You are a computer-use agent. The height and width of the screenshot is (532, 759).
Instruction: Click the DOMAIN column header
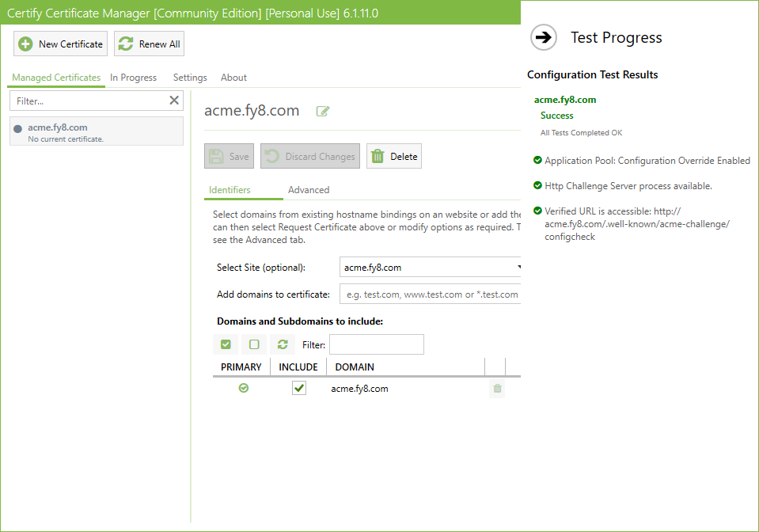point(406,367)
